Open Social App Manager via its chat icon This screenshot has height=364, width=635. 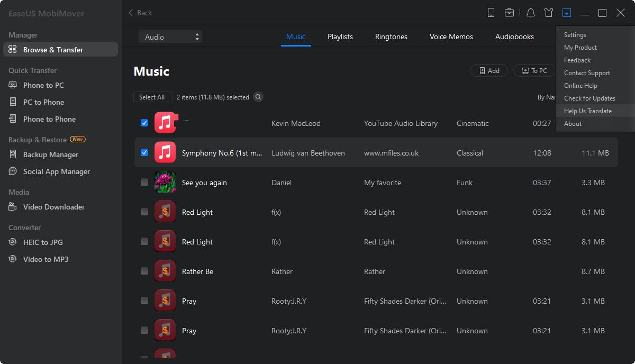coord(13,171)
